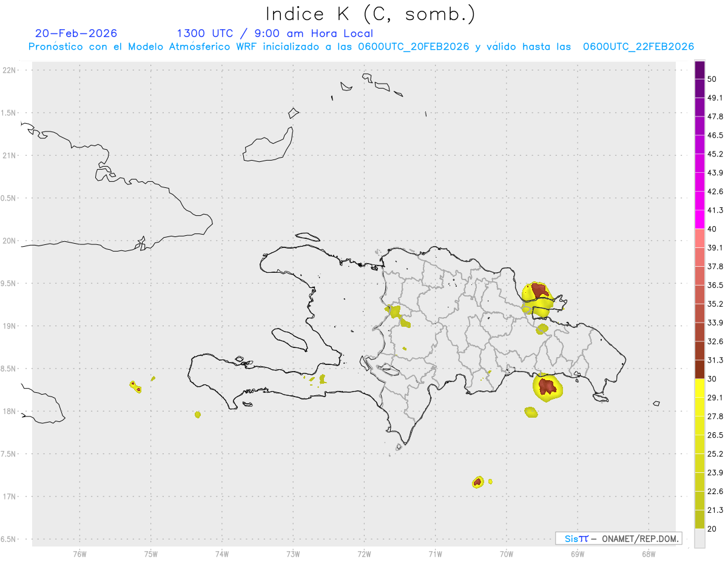Click the "21N" latitude label
Screen dimensions: 728x562
pos(10,155)
